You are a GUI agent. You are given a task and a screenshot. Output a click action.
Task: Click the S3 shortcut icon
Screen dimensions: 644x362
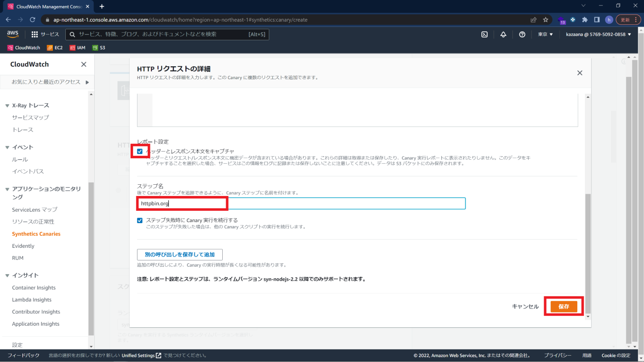[94, 48]
